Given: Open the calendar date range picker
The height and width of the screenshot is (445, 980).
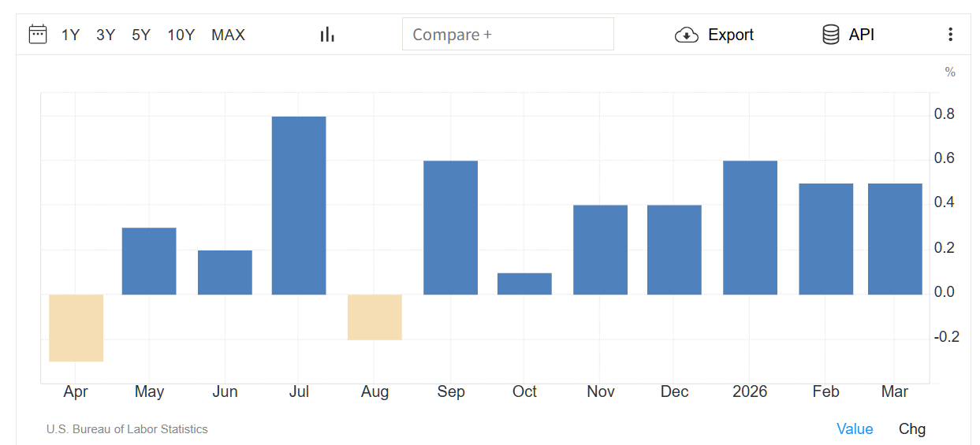Looking at the screenshot, I should pos(38,35).
